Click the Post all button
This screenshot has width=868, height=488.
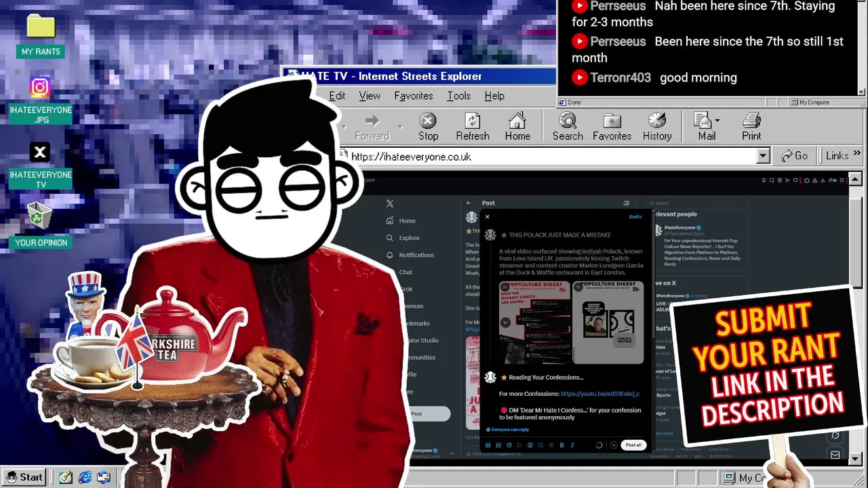[x=633, y=445]
